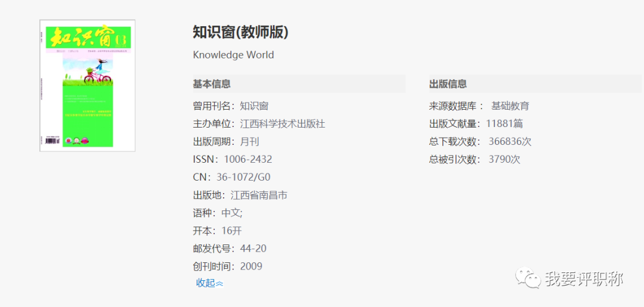Select the postal code 44-20
Viewport: 644px width, 307px height.
pos(253,249)
